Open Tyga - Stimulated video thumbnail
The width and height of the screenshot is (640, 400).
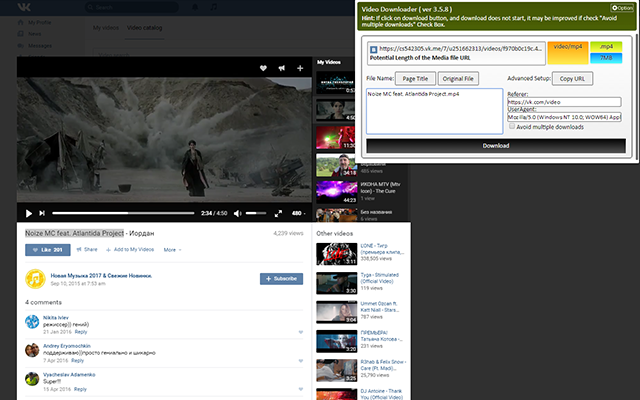337,283
